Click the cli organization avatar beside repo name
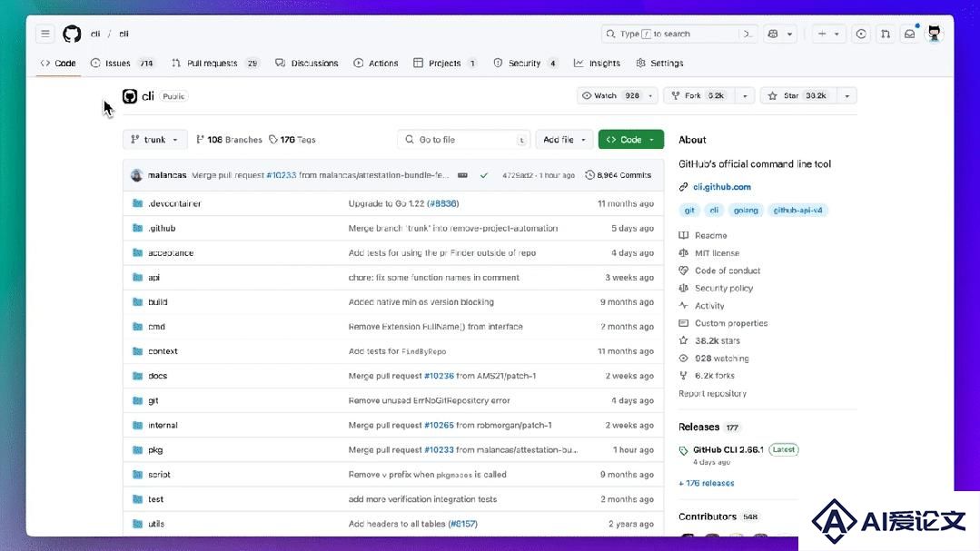The height and width of the screenshot is (551, 980). point(129,96)
